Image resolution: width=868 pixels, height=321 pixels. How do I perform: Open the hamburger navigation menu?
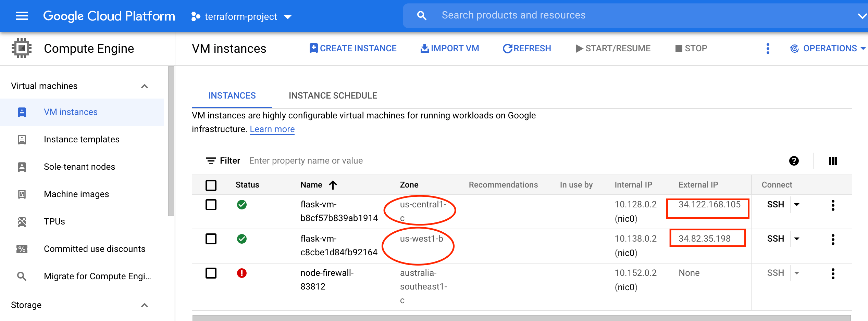point(22,16)
